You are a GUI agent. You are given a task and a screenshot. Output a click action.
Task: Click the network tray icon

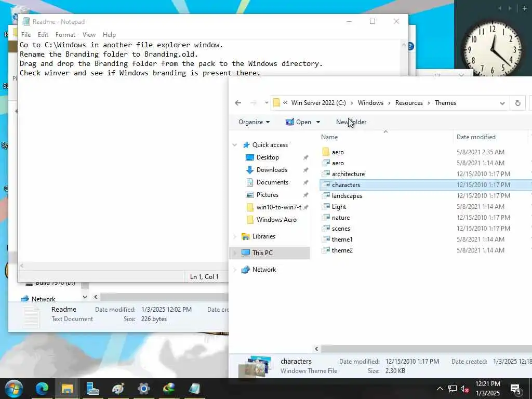tap(453, 389)
